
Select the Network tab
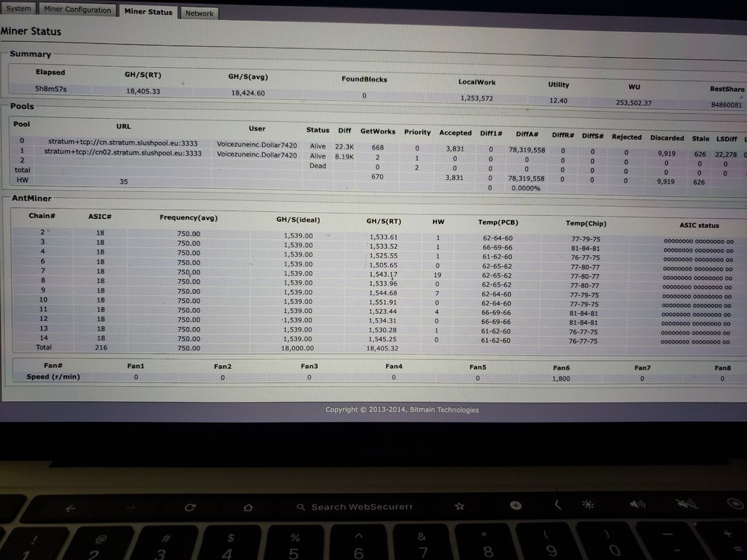click(x=199, y=13)
